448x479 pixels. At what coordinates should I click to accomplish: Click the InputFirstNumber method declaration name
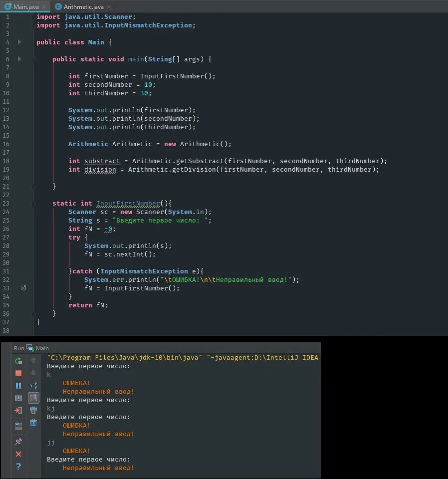pos(128,204)
